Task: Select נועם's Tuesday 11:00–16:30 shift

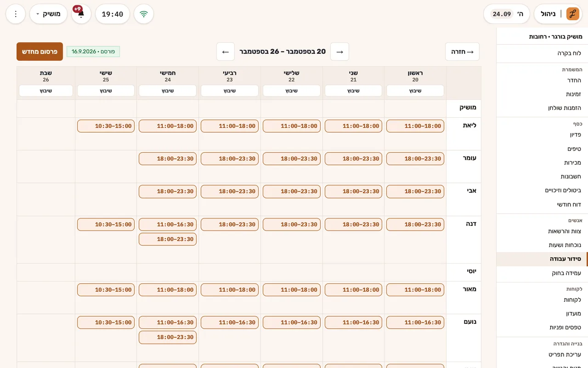Action: (292, 322)
